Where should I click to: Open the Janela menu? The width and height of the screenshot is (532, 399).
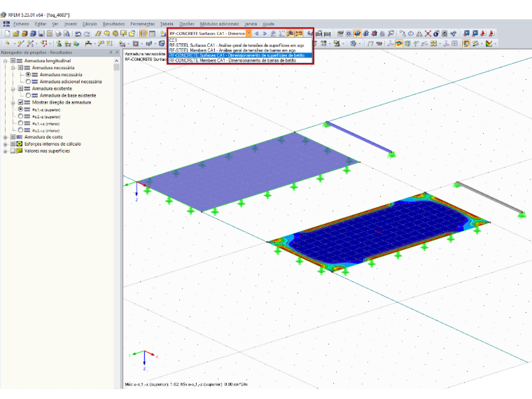coord(251,24)
